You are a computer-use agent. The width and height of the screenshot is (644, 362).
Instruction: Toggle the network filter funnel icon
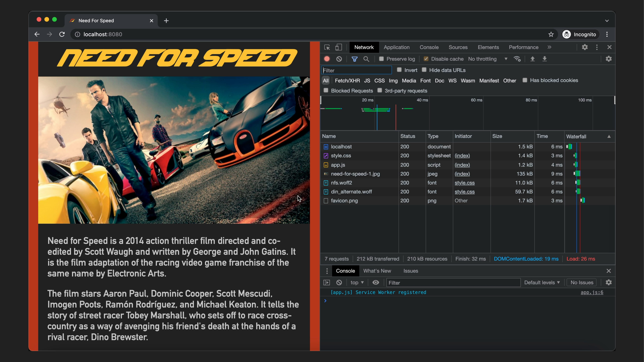coord(354,59)
